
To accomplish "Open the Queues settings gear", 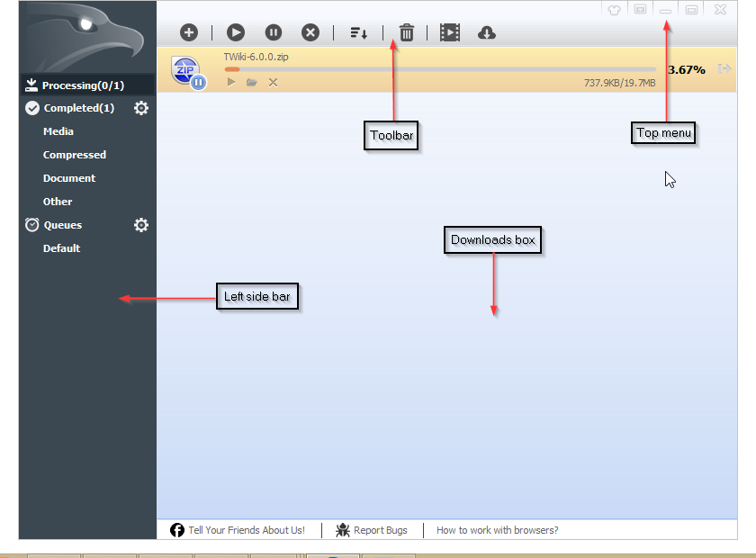I will (141, 225).
